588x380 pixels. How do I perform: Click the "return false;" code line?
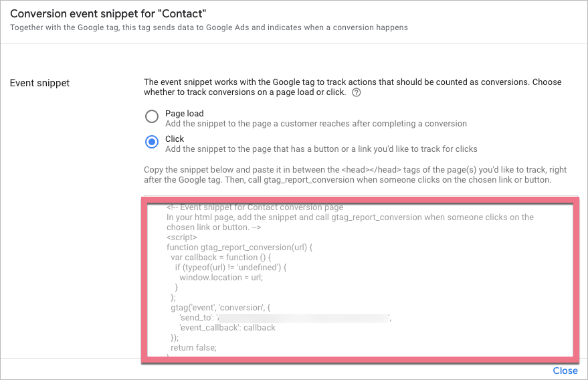pos(194,348)
